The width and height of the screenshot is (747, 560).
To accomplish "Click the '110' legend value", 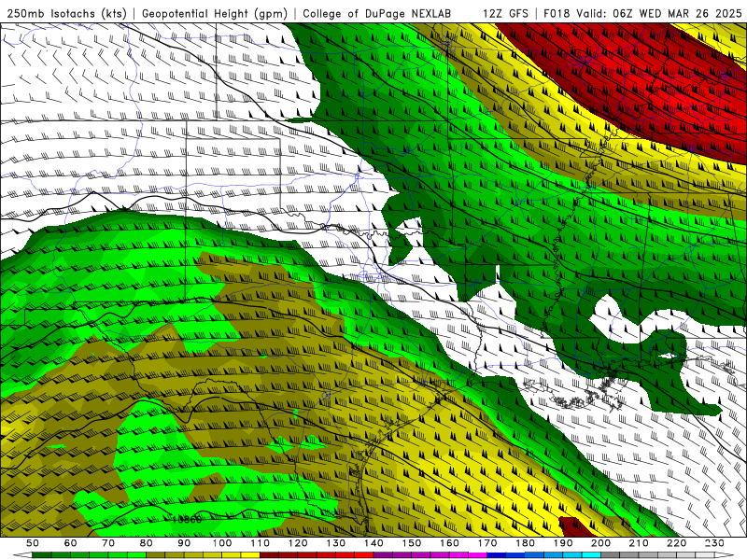I will point(261,543).
